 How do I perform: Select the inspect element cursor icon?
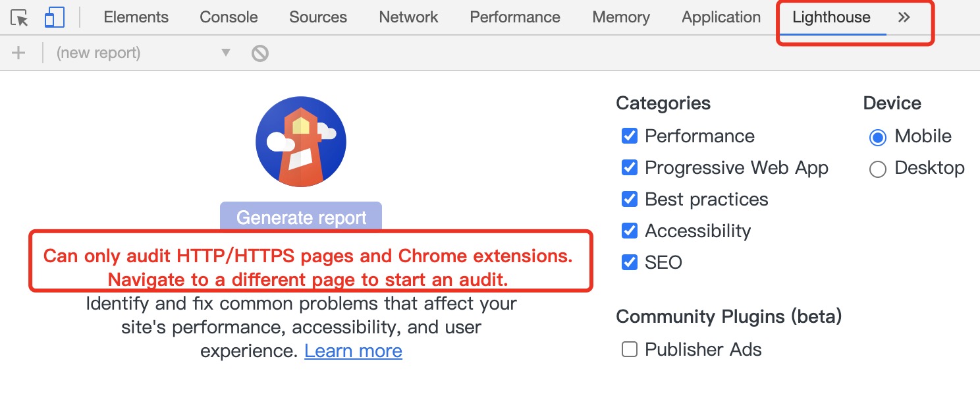click(x=20, y=18)
